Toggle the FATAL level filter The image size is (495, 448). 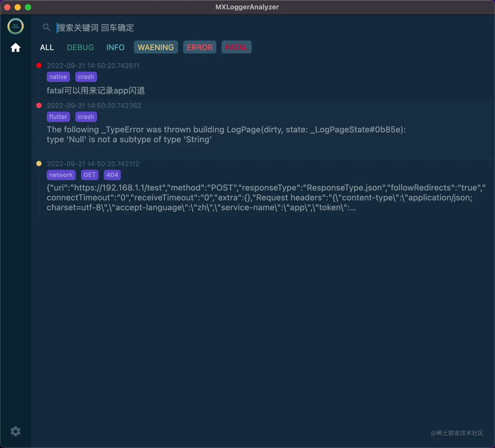tap(236, 47)
